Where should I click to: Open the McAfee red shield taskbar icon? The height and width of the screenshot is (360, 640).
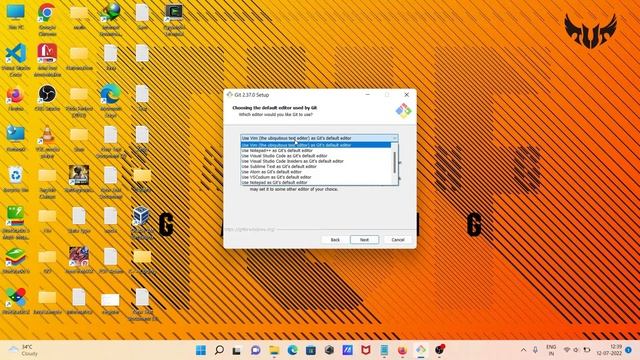[366, 350]
